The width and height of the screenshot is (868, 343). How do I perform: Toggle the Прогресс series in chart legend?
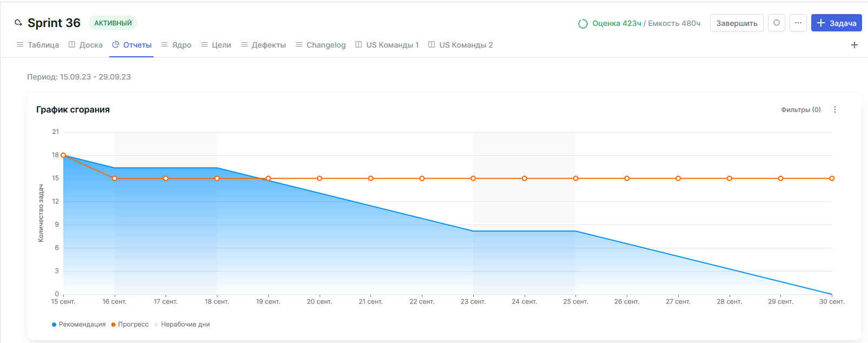(130, 325)
